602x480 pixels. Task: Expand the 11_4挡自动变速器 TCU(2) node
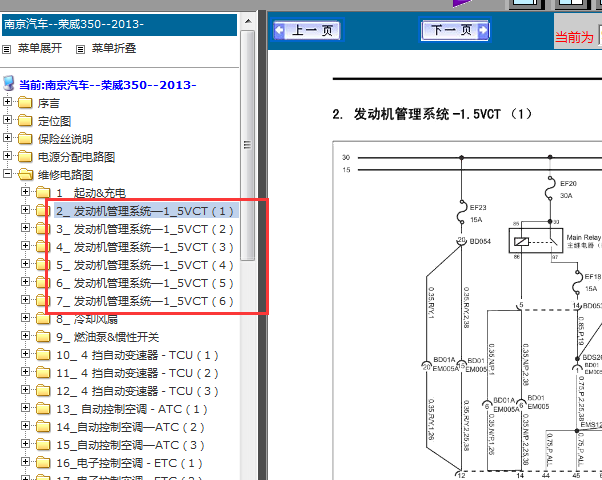point(25,372)
